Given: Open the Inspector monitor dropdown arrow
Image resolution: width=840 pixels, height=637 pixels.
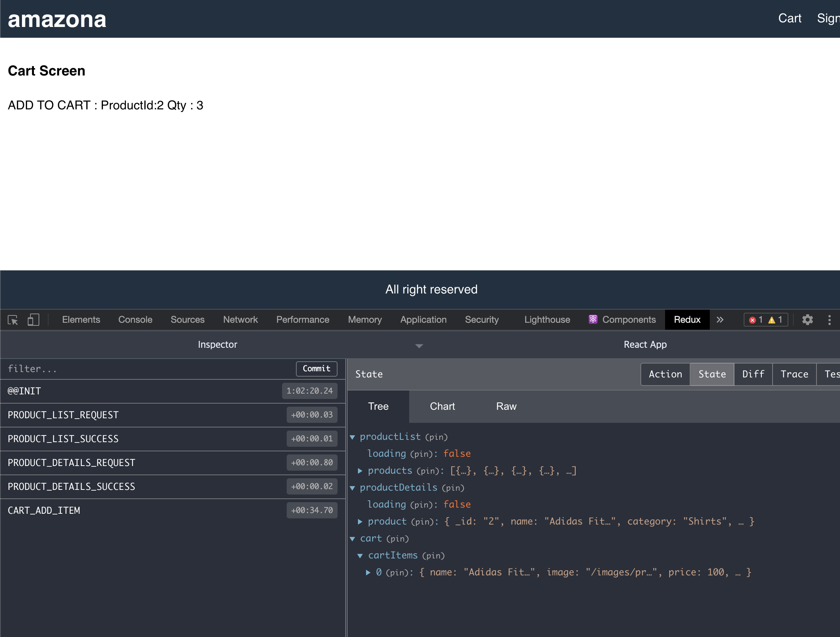Looking at the screenshot, I should click(419, 345).
